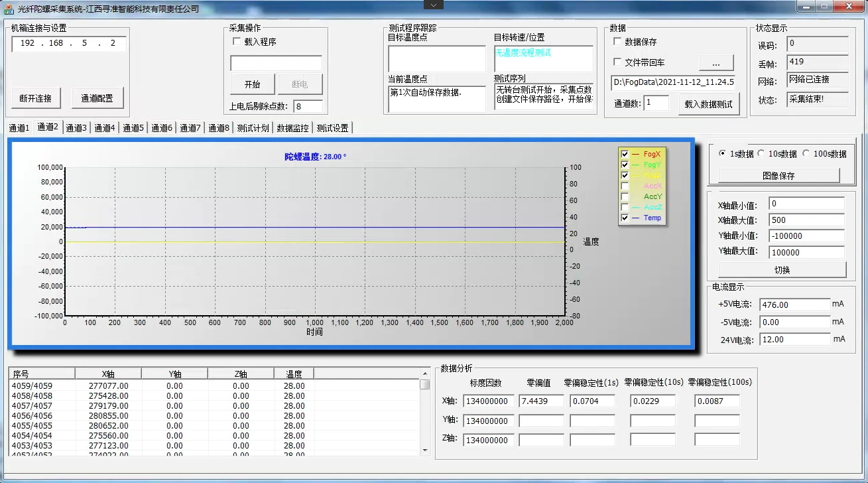Click the X轴 标度因数 field
The image size is (868, 483).
tap(489, 401)
